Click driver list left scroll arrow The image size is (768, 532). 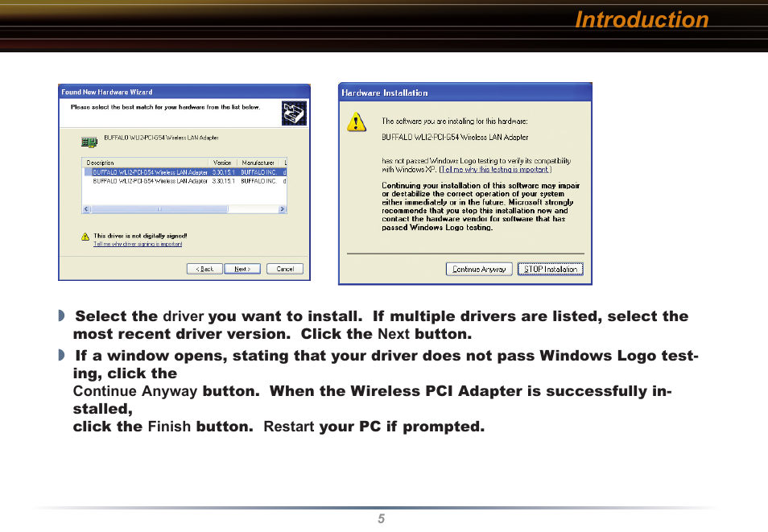click(x=87, y=209)
